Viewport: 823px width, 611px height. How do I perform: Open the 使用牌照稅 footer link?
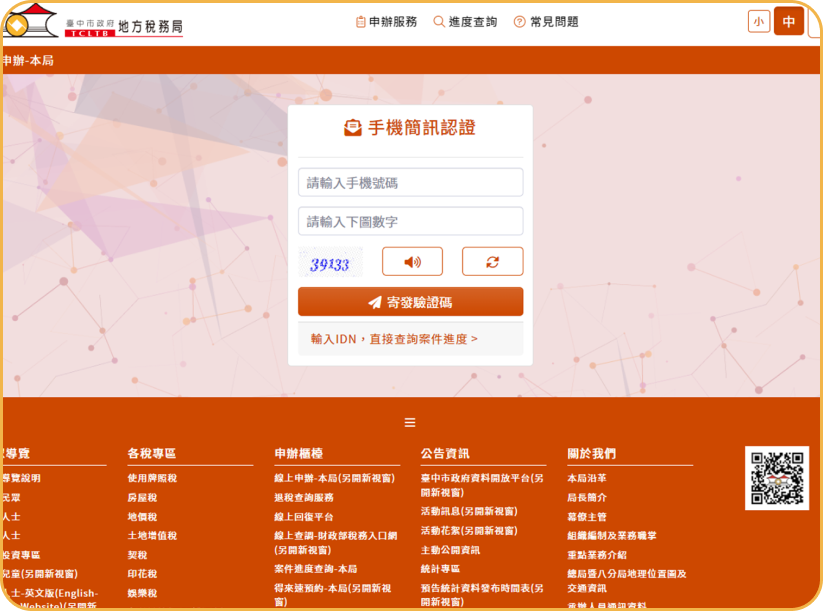click(x=152, y=479)
